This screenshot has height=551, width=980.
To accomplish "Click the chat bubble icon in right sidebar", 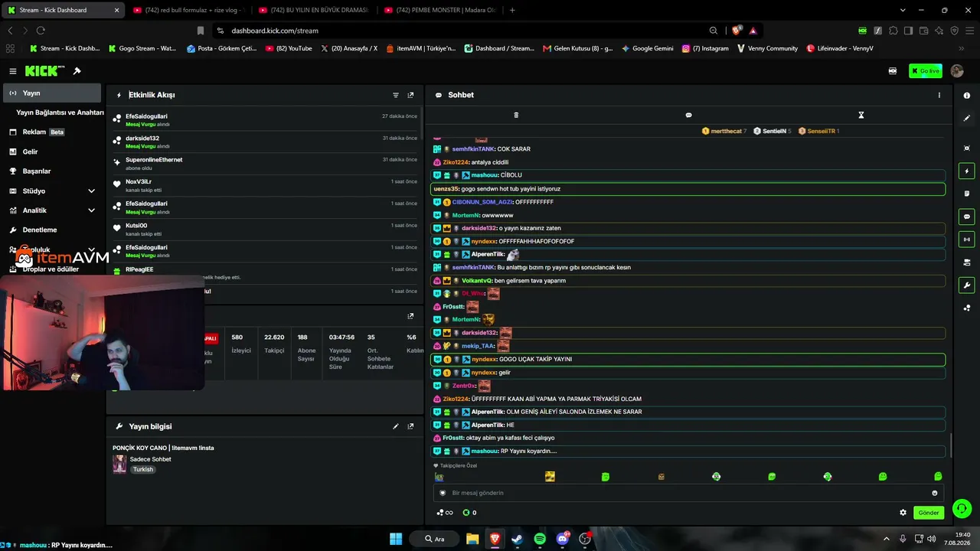I will tap(967, 217).
